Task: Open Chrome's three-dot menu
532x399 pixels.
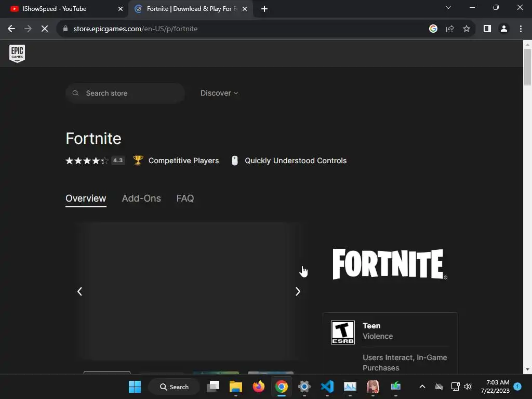Action: (x=521, y=29)
